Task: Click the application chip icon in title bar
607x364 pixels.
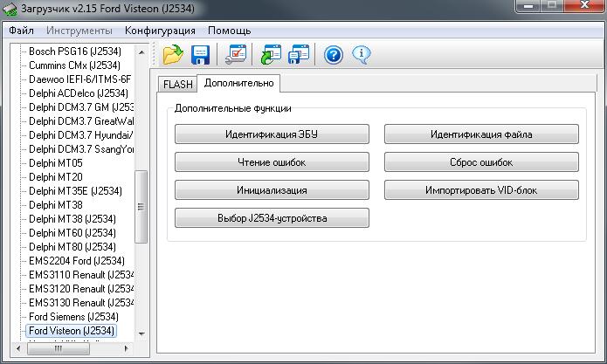Action: (10, 9)
